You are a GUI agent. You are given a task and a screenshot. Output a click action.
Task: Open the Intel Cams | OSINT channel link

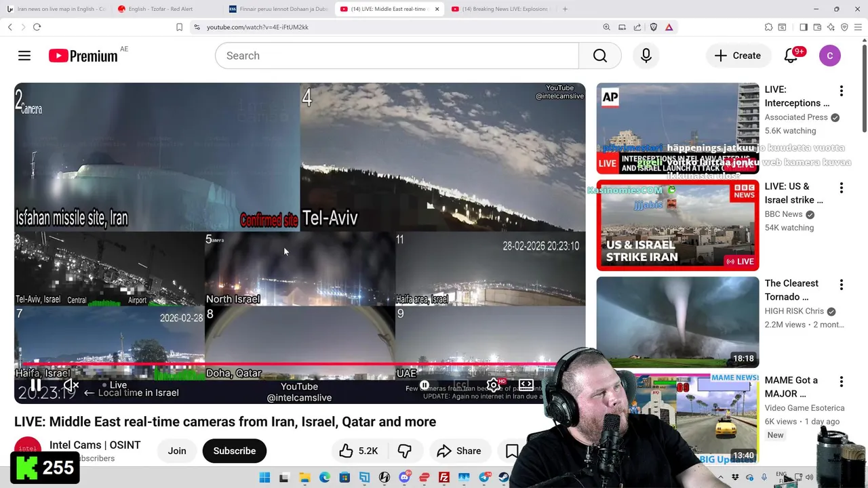pos(95,445)
